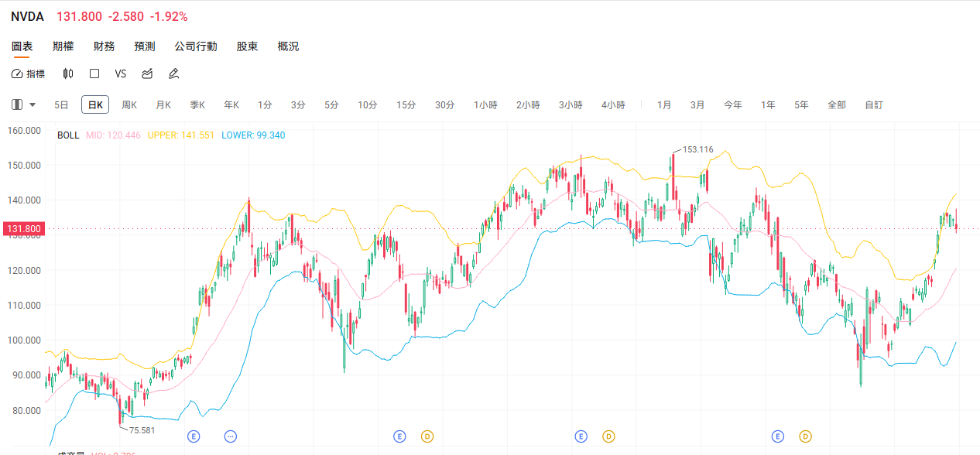980x455 pixels.
Task: Switch to the 期權 tab
Action: pos(63,46)
